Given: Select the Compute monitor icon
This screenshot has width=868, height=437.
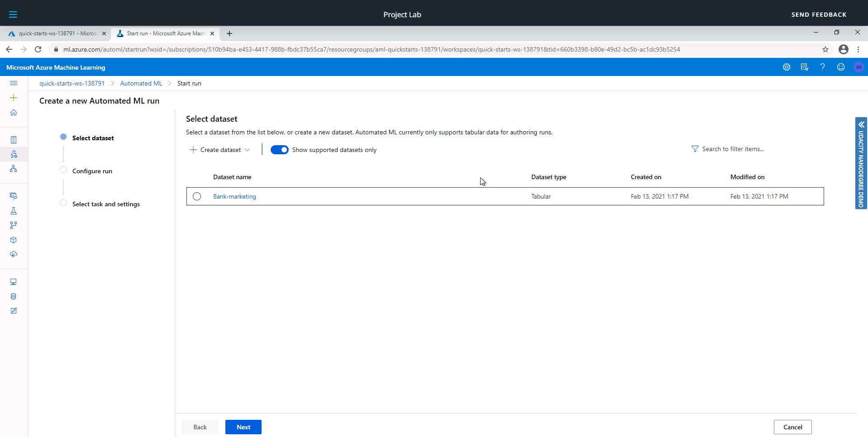Looking at the screenshot, I should tap(14, 281).
